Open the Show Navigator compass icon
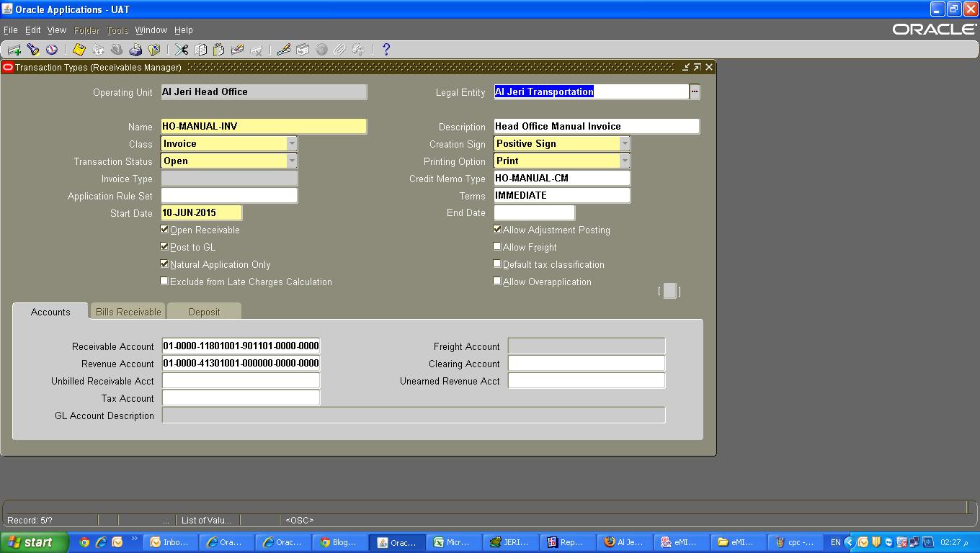 coord(51,50)
